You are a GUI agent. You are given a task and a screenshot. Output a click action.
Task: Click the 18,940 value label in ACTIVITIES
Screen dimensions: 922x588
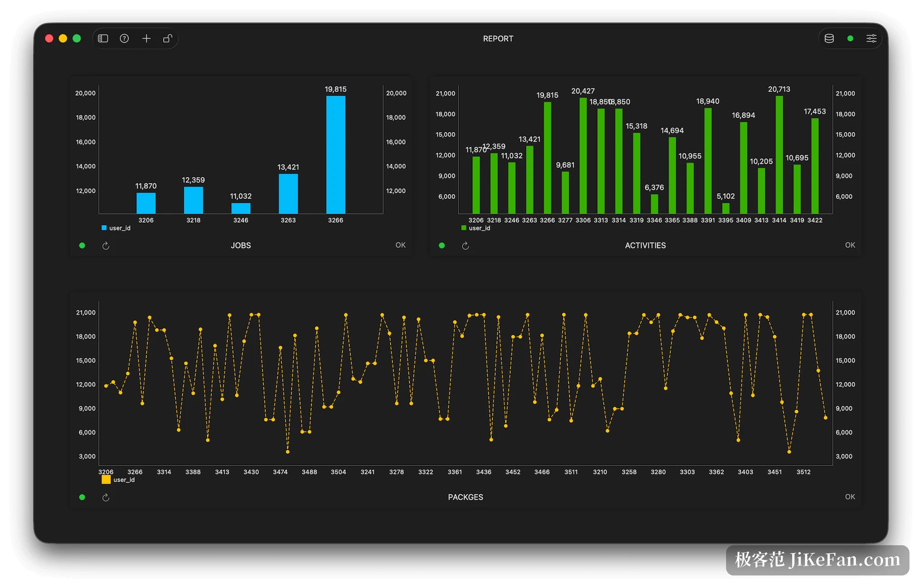tap(708, 101)
